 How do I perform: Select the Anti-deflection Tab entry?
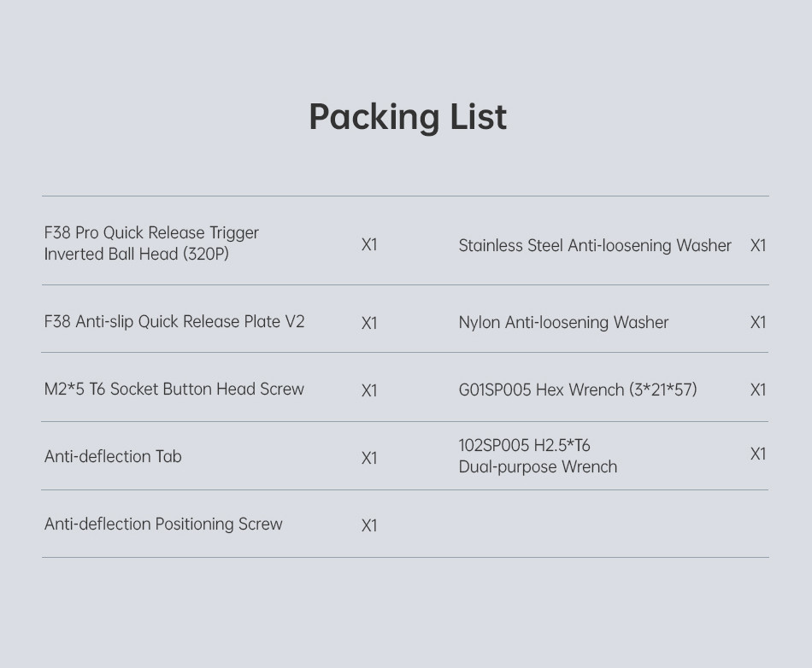click(113, 456)
